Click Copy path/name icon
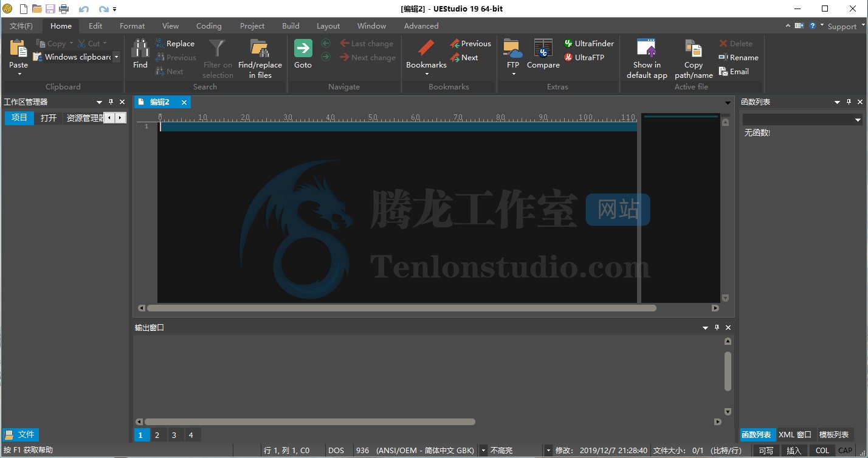The image size is (868, 458). [x=694, y=49]
